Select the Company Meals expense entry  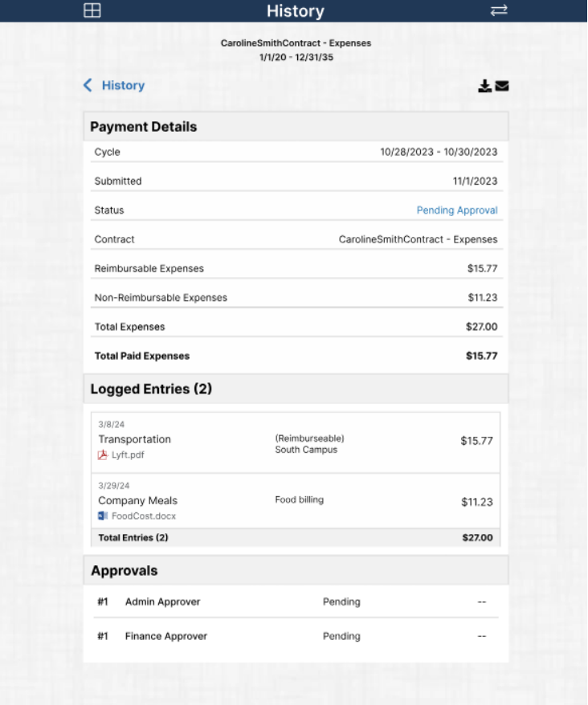(x=137, y=500)
